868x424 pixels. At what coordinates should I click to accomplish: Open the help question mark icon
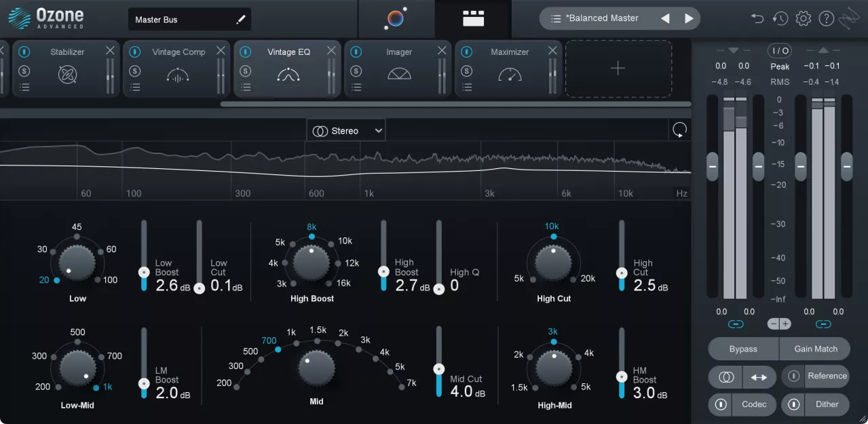[x=826, y=18]
